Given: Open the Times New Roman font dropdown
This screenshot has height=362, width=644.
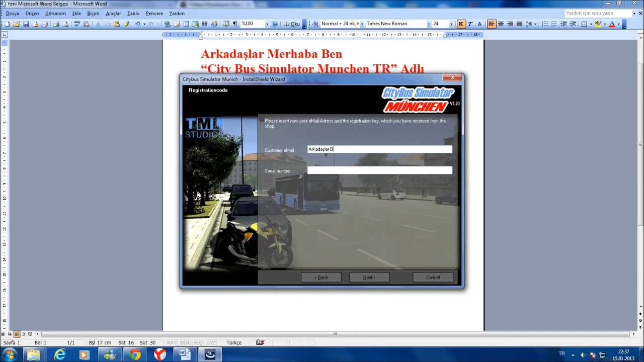Looking at the screenshot, I should (429, 24).
